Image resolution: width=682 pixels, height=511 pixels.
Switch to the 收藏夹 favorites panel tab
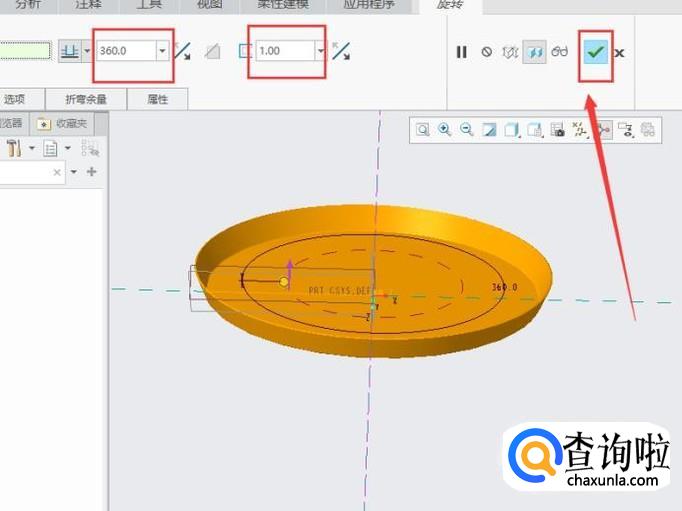click(x=66, y=124)
